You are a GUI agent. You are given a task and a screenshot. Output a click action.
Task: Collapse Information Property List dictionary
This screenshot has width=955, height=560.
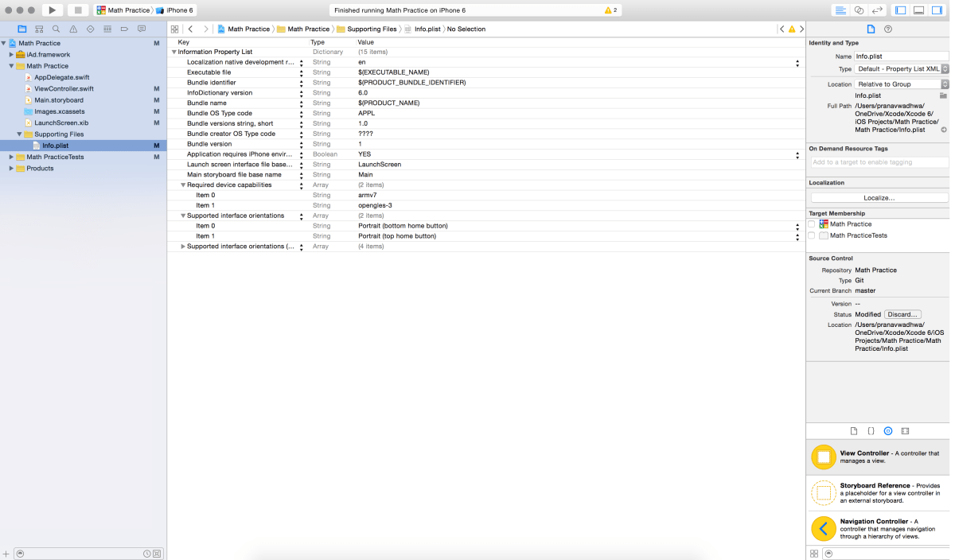[x=174, y=52]
